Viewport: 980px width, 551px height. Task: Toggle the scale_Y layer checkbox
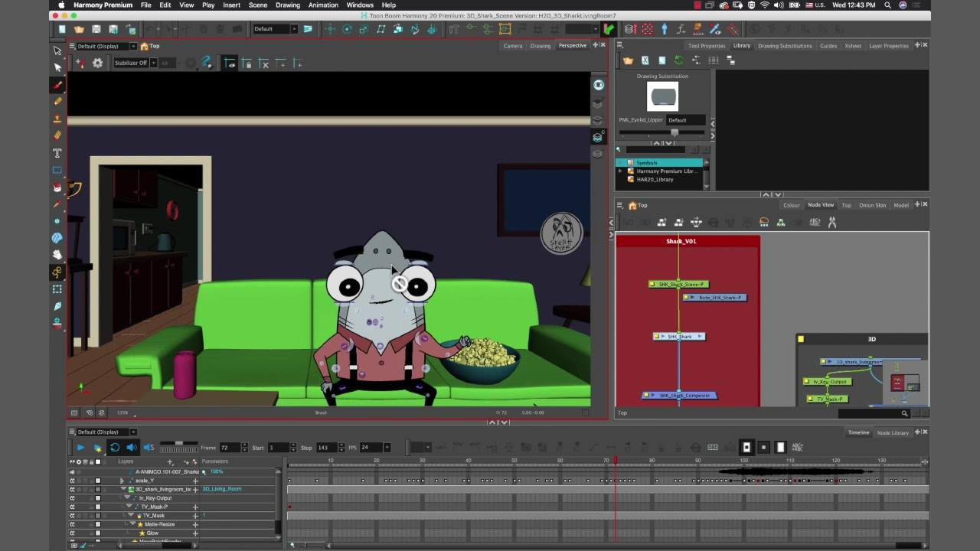[x=97, y=481]
